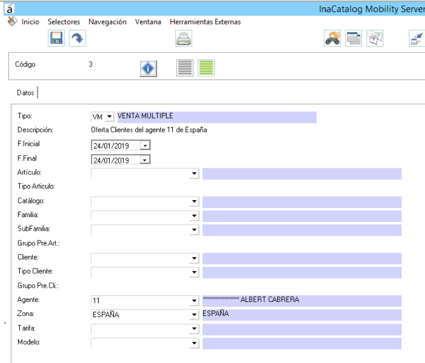Open the Inicio menu
This screenshot has width=425, height=363.
(30, 22)
